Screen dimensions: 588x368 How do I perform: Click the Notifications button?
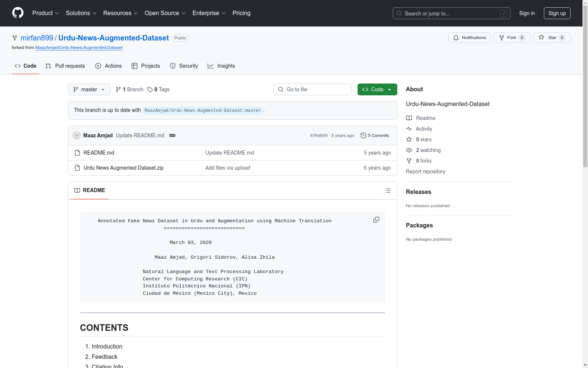[x=470, y=38]
